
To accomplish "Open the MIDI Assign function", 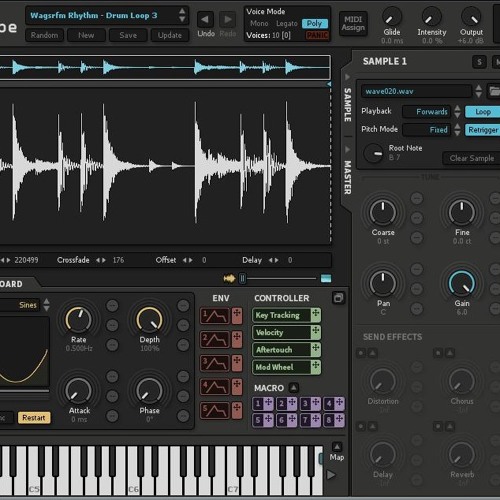I will [353, 24].
